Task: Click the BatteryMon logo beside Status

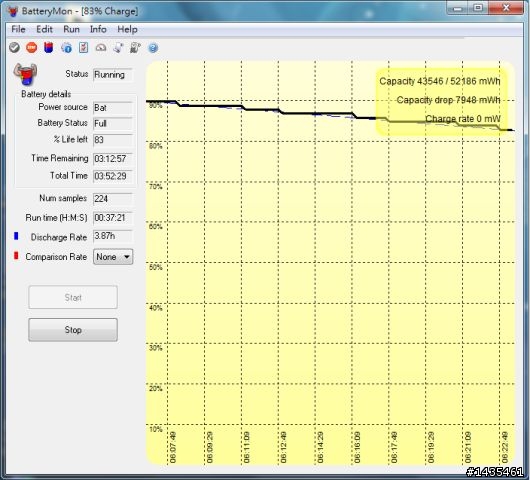Action: 25,74
